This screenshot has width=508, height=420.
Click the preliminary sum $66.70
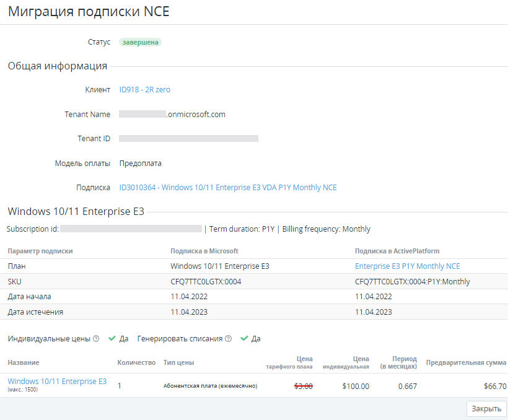tap(495, 387)
